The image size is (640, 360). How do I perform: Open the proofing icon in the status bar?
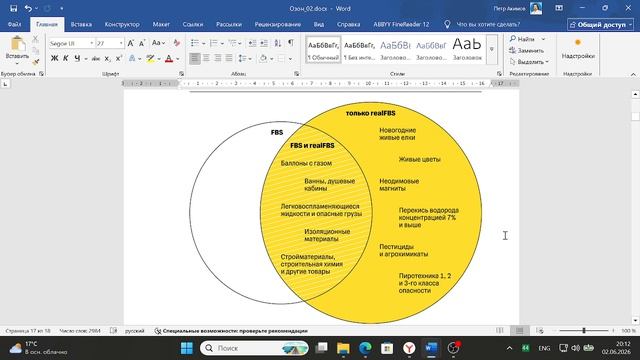click(113, 331)
